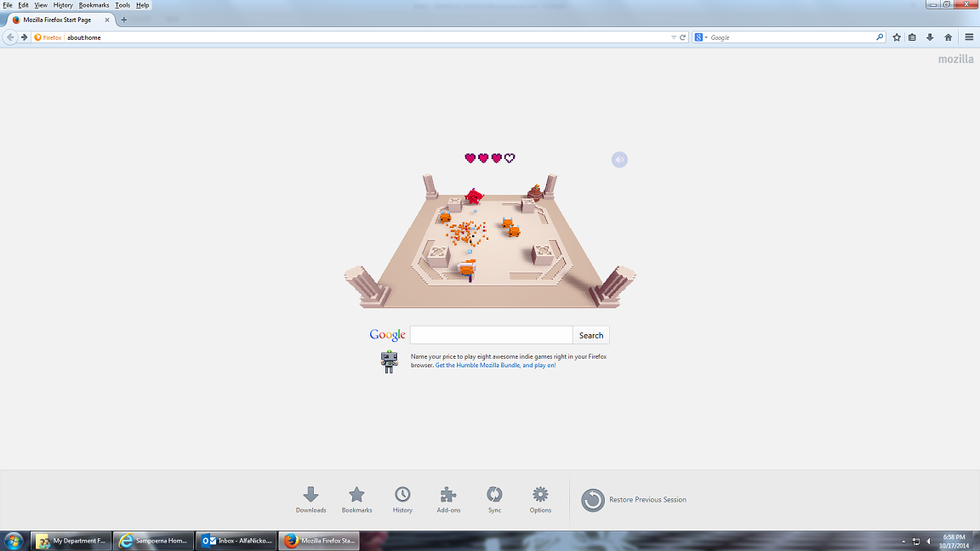Viewport: 980px width, 551px height.
Task: Open address bar history dropdown arrow
Action: pyautogui.click(x=674, y=37)
